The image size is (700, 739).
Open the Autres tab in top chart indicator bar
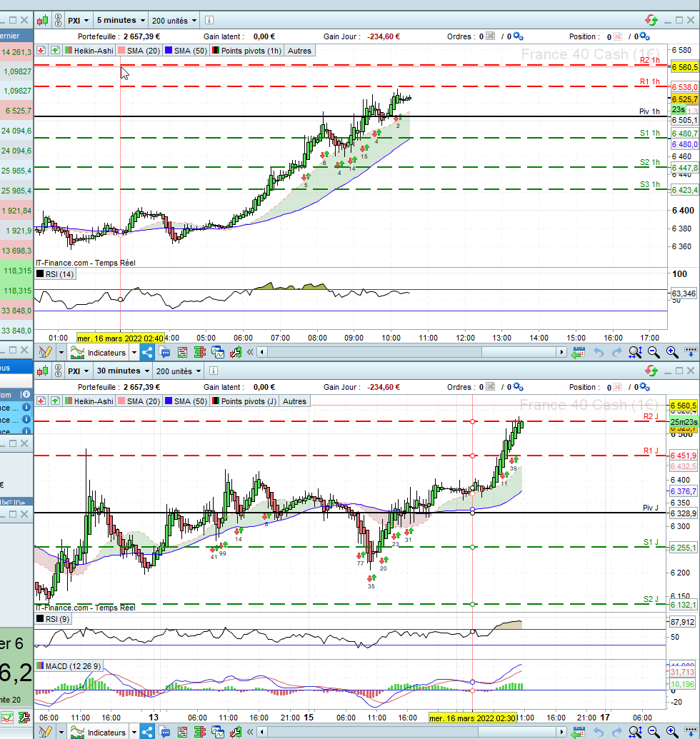(299, 51)
